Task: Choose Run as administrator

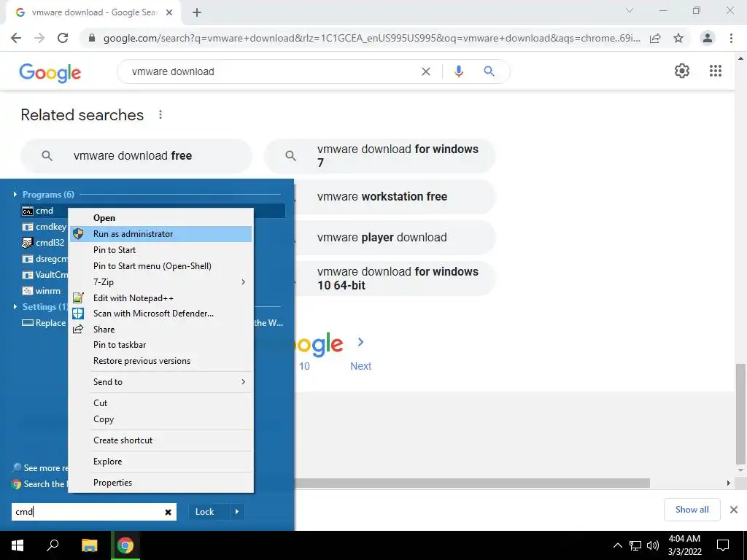Action: click(161, 234)
